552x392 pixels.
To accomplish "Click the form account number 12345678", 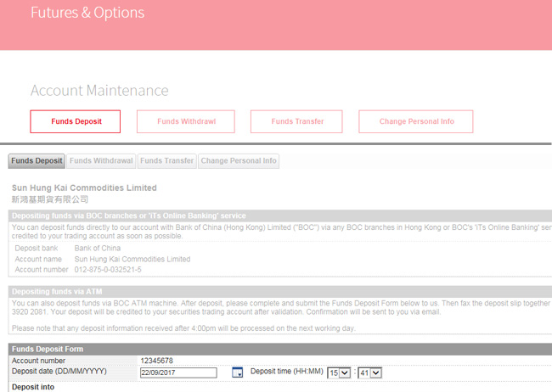I will (x=156, y=361).
